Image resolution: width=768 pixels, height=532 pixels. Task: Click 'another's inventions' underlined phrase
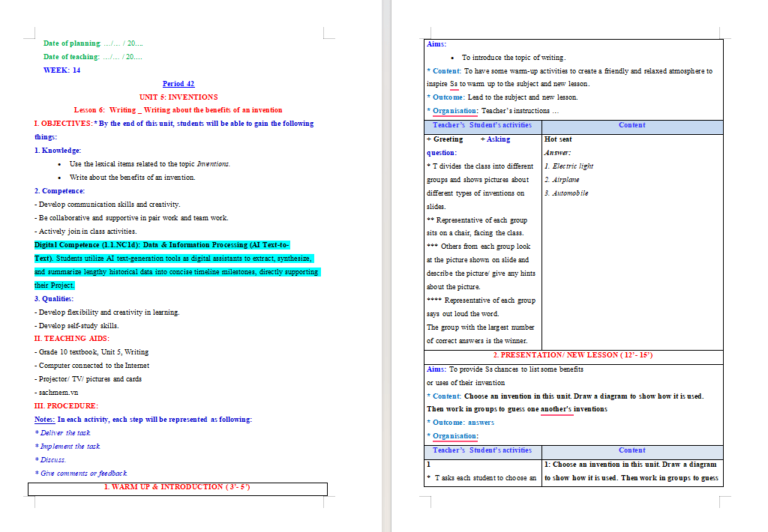(x=574, y=409)
